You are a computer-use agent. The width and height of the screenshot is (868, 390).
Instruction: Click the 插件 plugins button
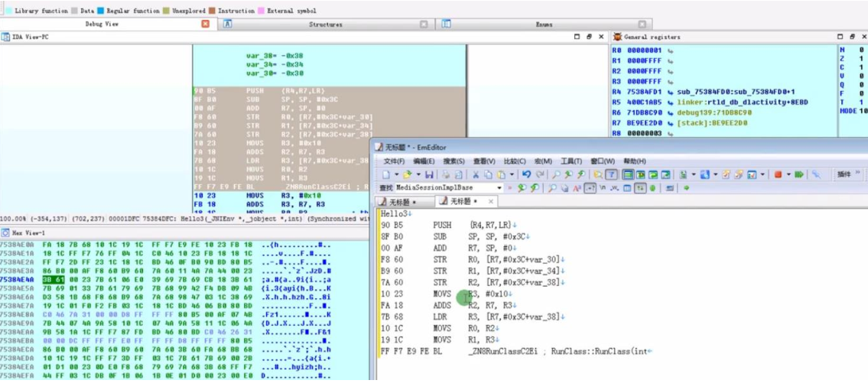click(x=843, y=174)
